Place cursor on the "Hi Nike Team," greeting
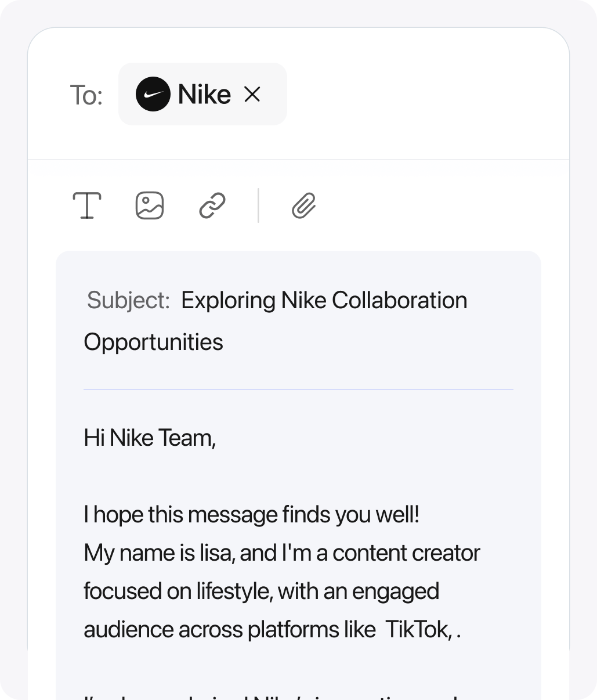 pos(150,438)
